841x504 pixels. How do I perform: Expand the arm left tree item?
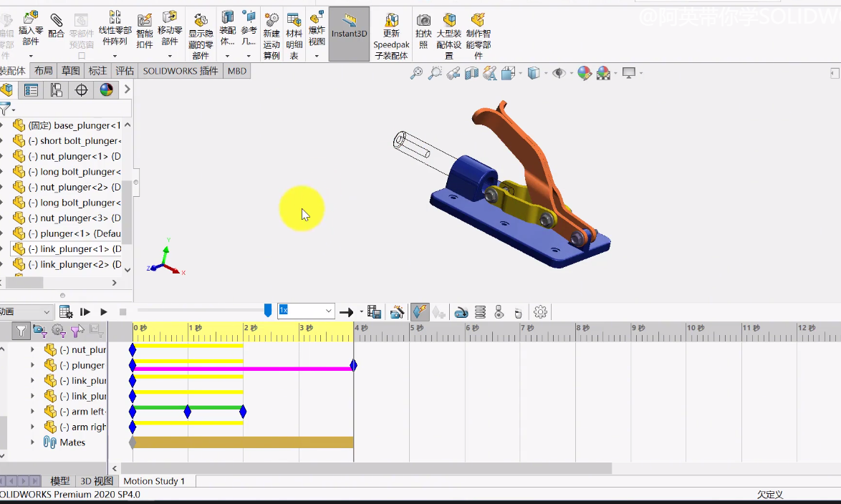pyautogui.click(x=32, y=410)
